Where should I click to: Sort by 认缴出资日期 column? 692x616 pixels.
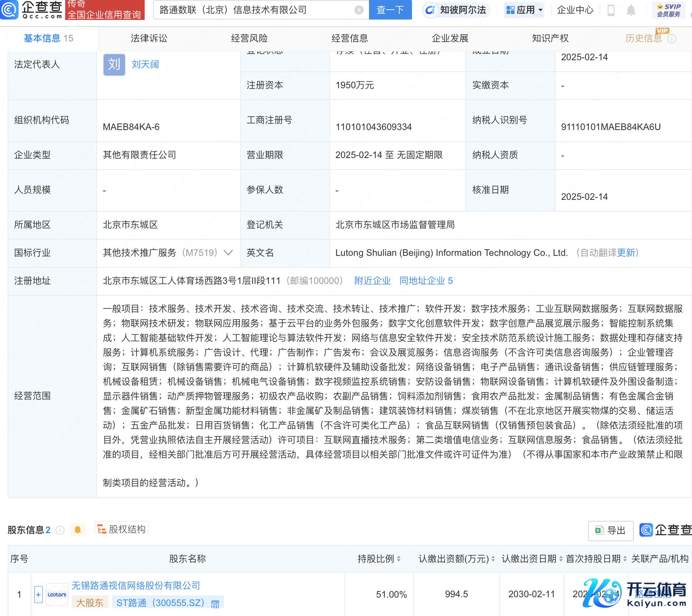click(x=561, y=559)
